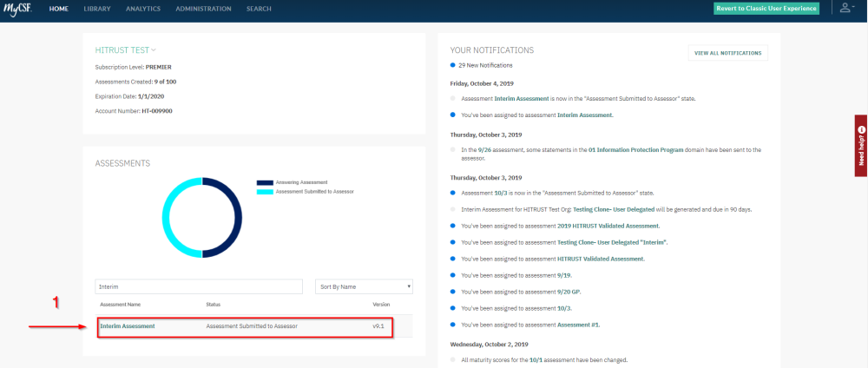The height and width of the screenshot is (368, 868).
Task: Click the blue dot beside 29 New Notifications
Action: (453, 65)
